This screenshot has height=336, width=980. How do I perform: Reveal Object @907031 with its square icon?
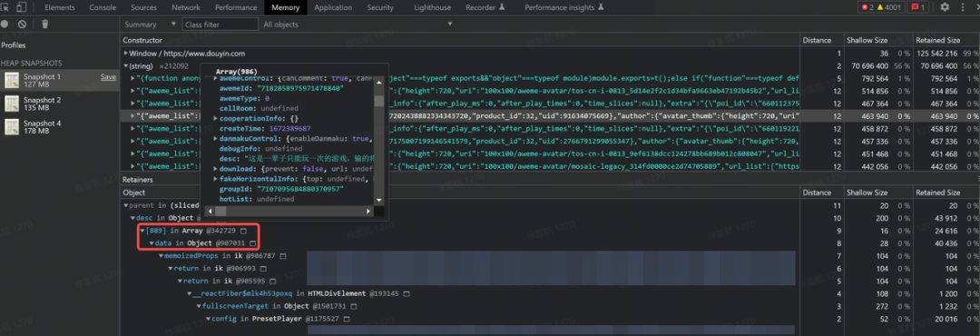click(x=252, y=242)
